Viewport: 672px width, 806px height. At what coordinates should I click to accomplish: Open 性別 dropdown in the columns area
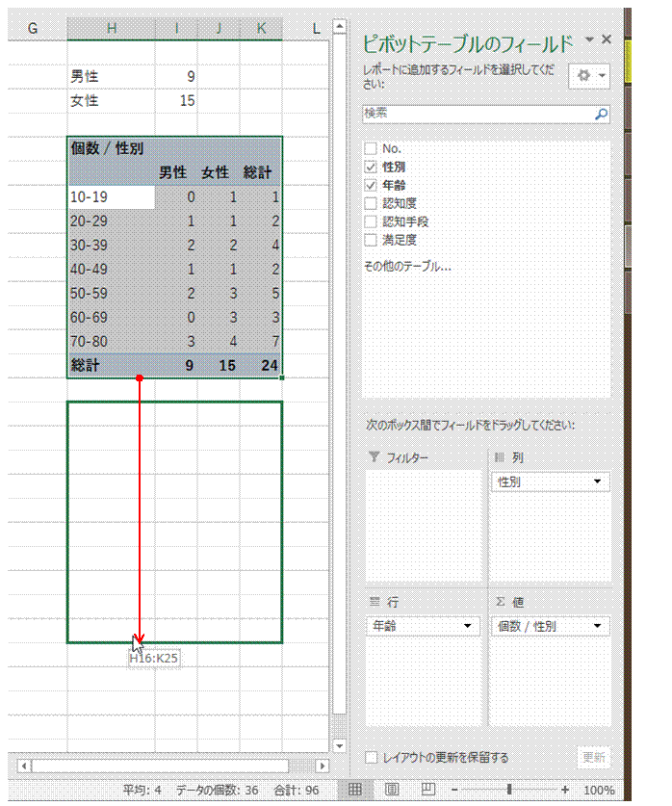tap(597, 481)
